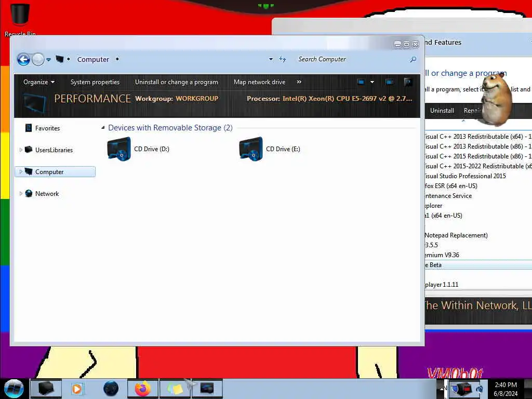
Task: Select the CD Drive (E:) icon
Action: point(251,149)
